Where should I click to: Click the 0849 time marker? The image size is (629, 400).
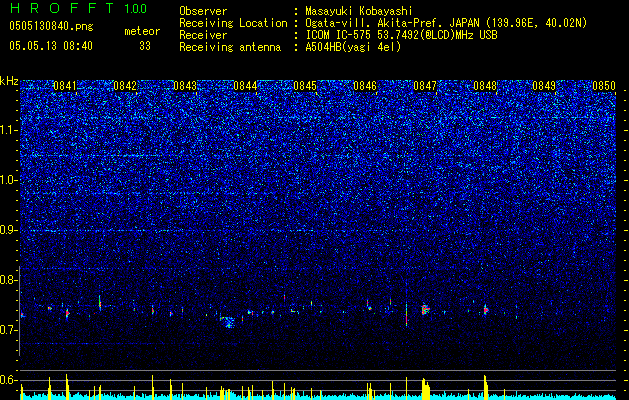pos(544,86)
